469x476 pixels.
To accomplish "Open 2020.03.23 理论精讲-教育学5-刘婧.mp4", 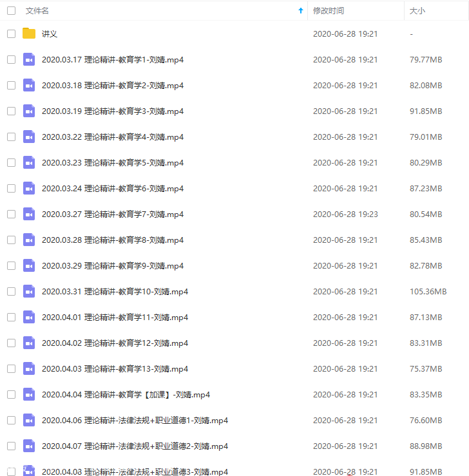I will point(113,163).
